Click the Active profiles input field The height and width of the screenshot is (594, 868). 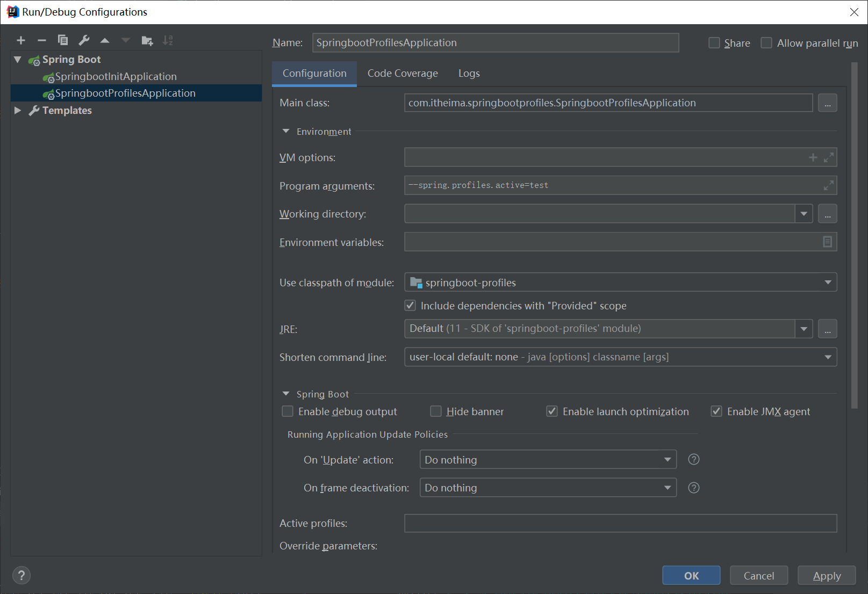[620, 523]
